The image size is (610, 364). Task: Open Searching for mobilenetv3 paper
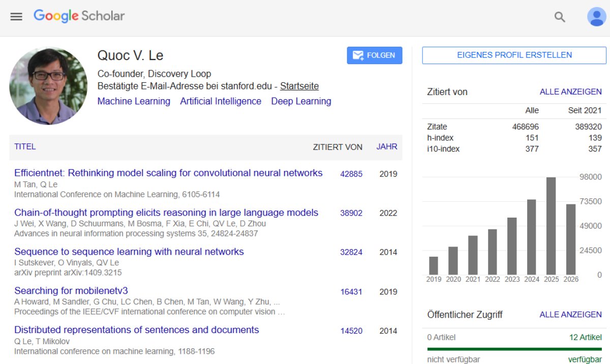[71, 291]
